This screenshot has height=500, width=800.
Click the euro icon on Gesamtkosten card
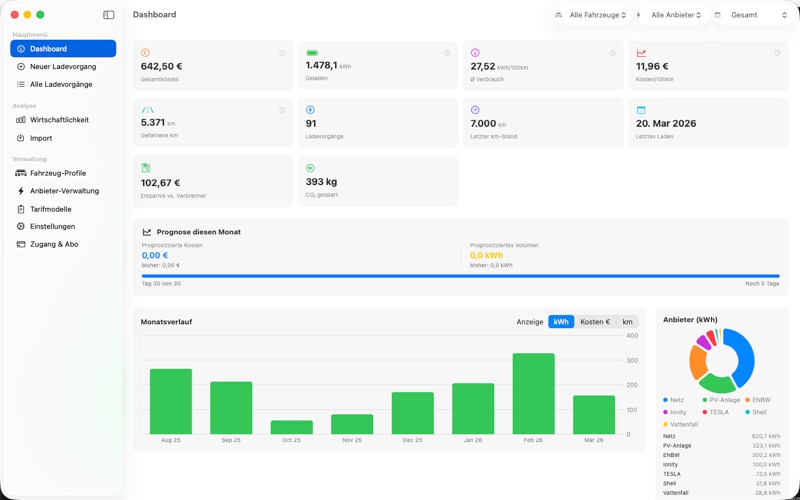click(145, 53)
